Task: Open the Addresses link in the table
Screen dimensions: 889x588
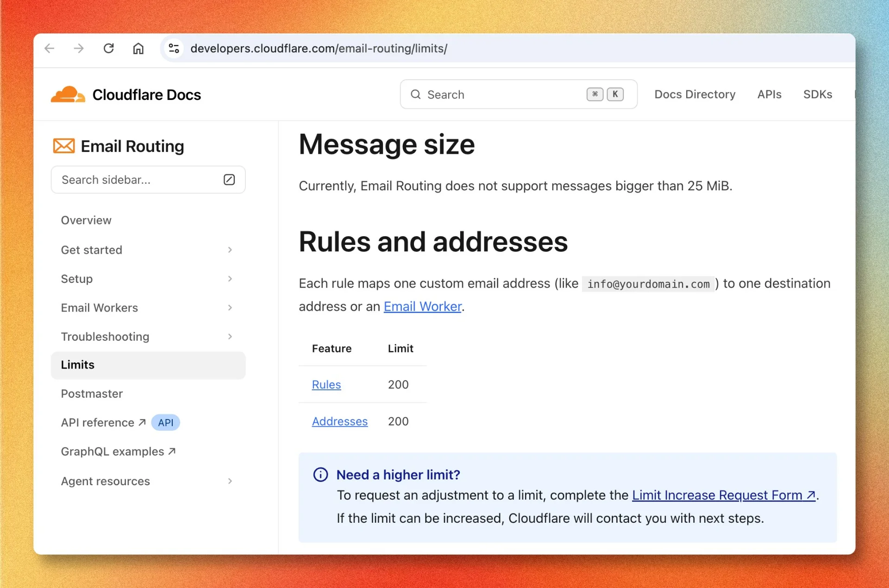Action: coord(340,421)
